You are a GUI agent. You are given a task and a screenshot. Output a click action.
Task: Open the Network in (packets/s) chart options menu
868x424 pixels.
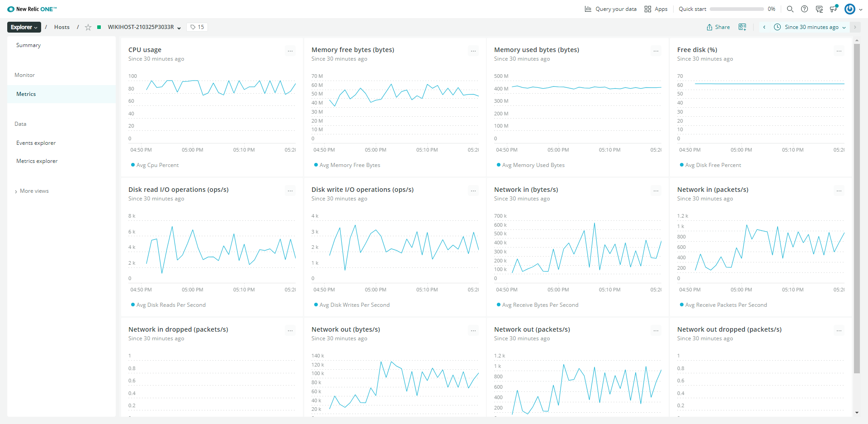[x=839, y=191]
